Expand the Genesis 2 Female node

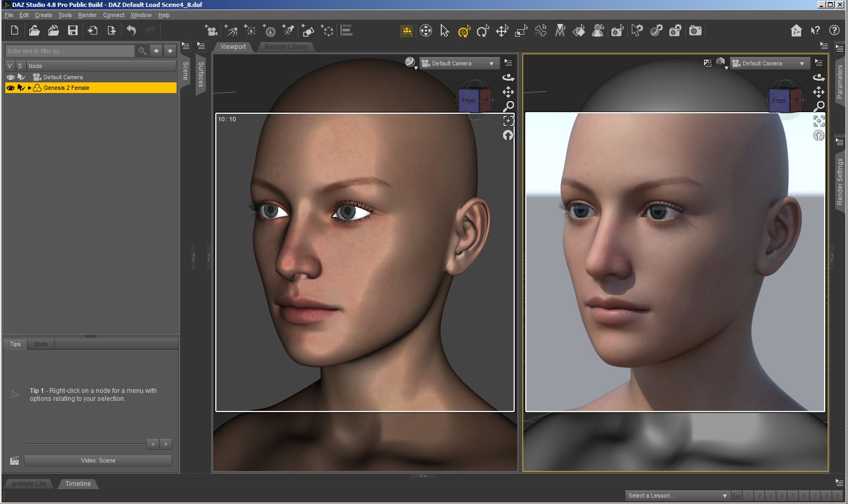[30, 88]
